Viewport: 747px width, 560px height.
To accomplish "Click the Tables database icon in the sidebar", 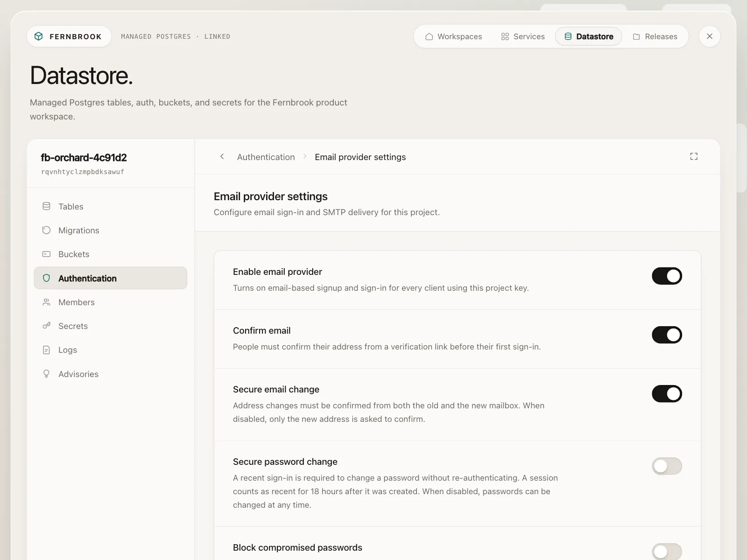I will [x=46, y=206].
